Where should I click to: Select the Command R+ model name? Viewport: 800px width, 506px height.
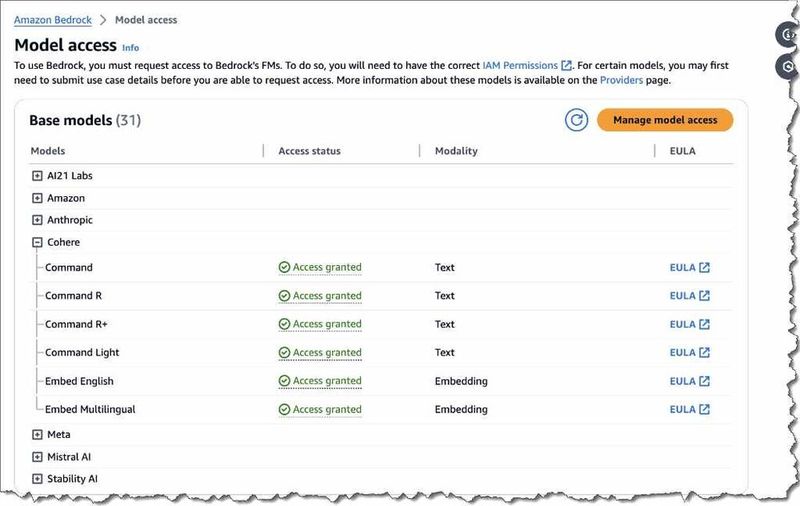click(x=76, y=324)
